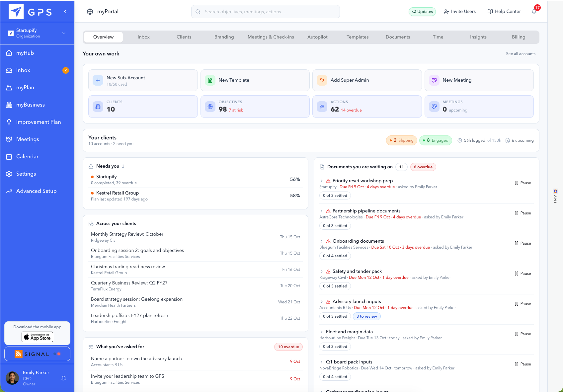Click the myBusiness building icon
The image size is (563, 392).
point(9,105)
